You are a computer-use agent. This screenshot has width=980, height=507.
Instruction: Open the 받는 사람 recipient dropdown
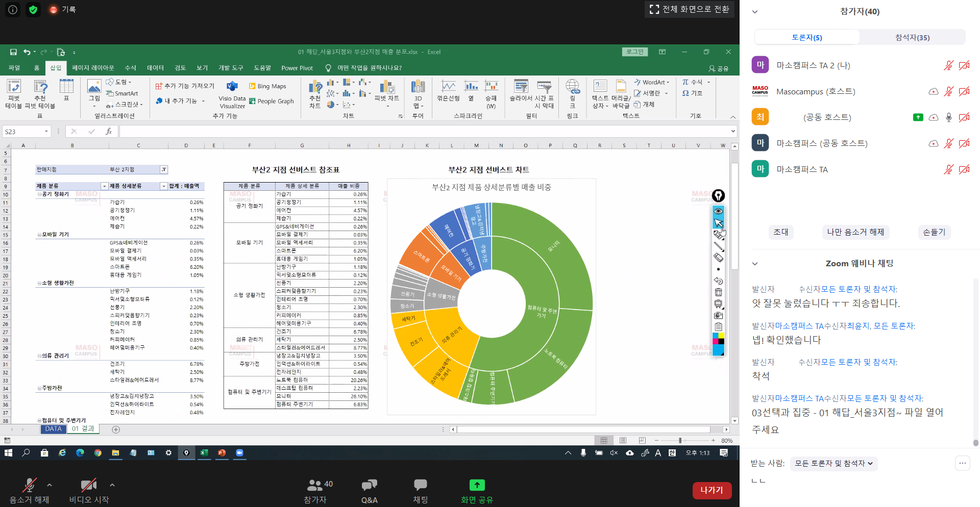[833, 463]
